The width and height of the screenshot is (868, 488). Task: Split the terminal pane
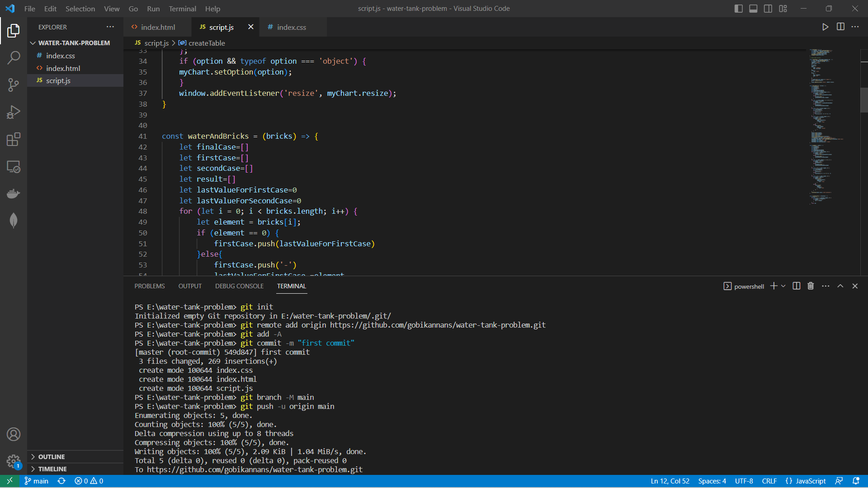tap(796, 286)
